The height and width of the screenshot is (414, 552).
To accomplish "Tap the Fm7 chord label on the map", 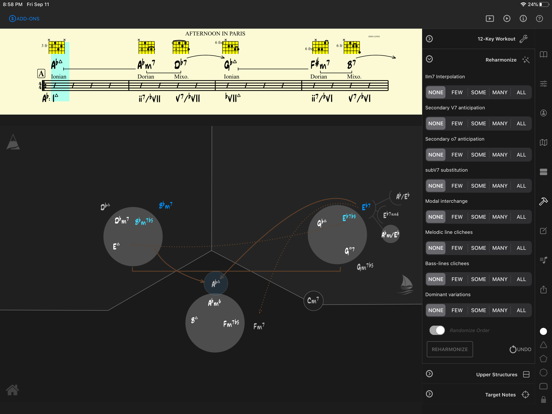I will [x=259, y=326].
